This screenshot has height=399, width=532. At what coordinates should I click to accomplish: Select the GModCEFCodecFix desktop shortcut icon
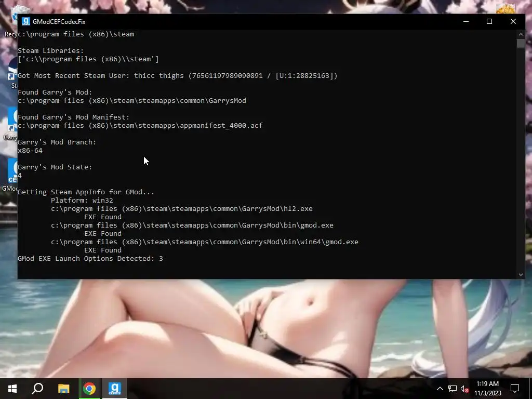coord(10,175)
